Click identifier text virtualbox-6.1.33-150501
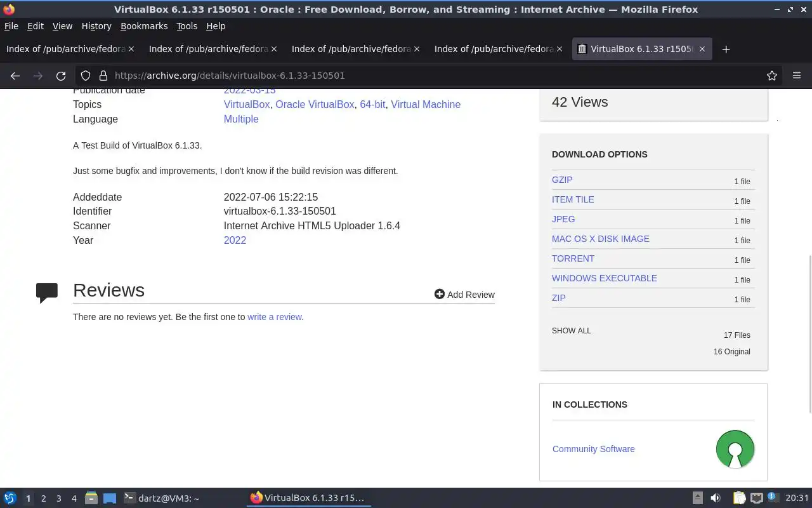 [280, 211]
